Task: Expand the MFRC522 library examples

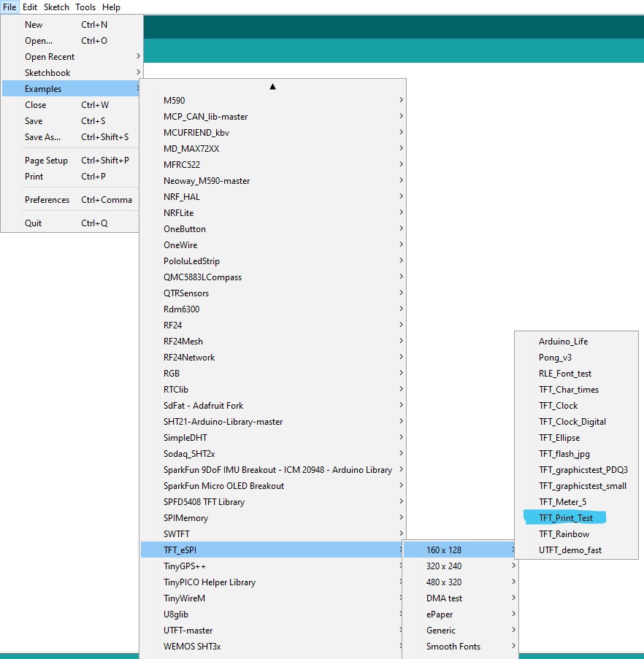Action: (182, 165)
